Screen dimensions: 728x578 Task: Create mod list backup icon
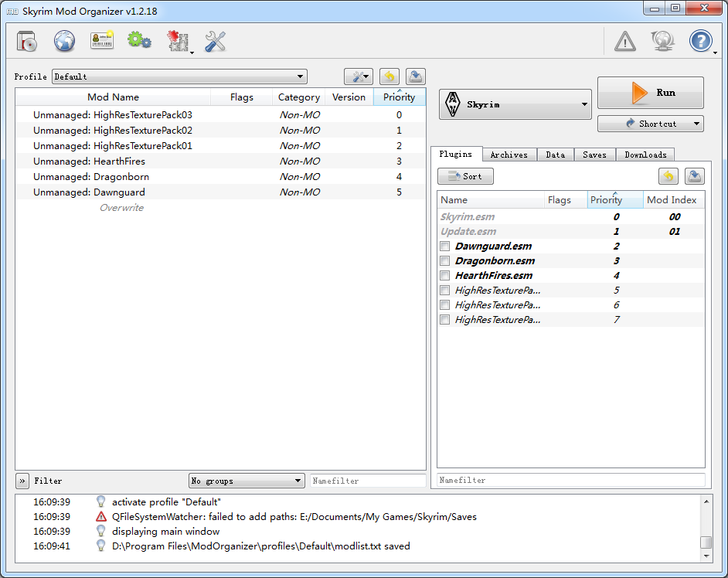[x=416, y=76]
